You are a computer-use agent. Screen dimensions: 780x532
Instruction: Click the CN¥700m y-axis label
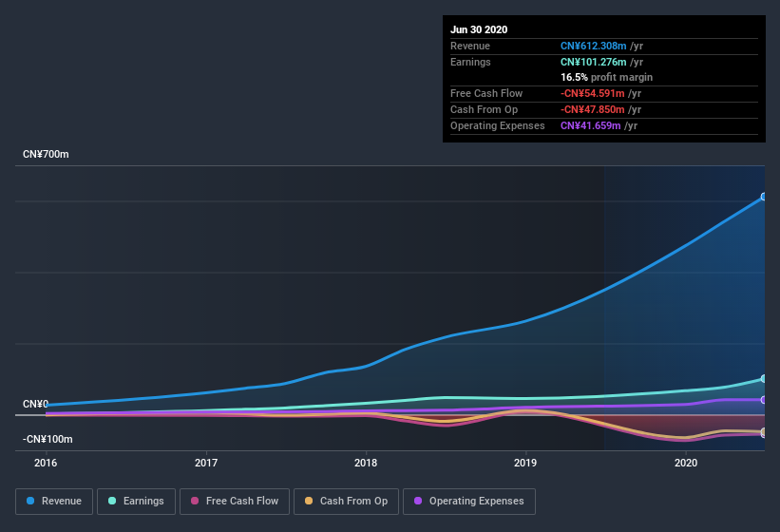point(46,154)
